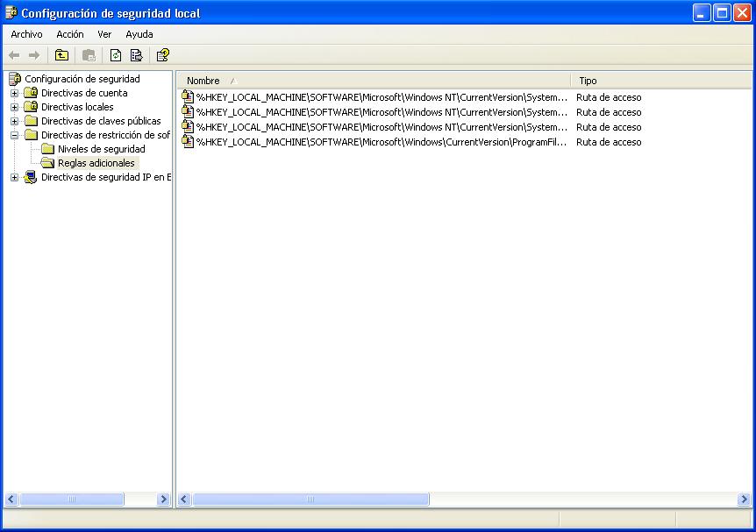The width and height of the screenshot is (756, 532).
Task: Click the rule icon of the ProgramFil... entry
Action: (x=188, y=142)
